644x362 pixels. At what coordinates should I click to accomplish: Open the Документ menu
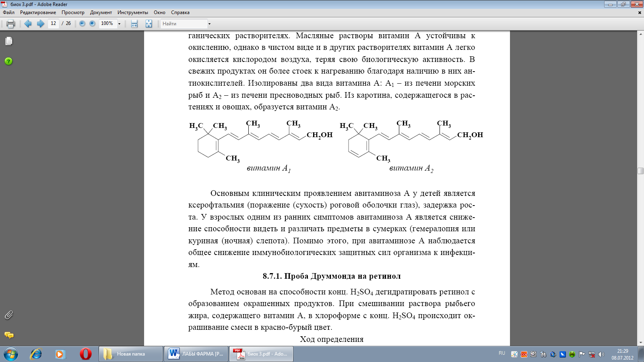click(101, 12)
